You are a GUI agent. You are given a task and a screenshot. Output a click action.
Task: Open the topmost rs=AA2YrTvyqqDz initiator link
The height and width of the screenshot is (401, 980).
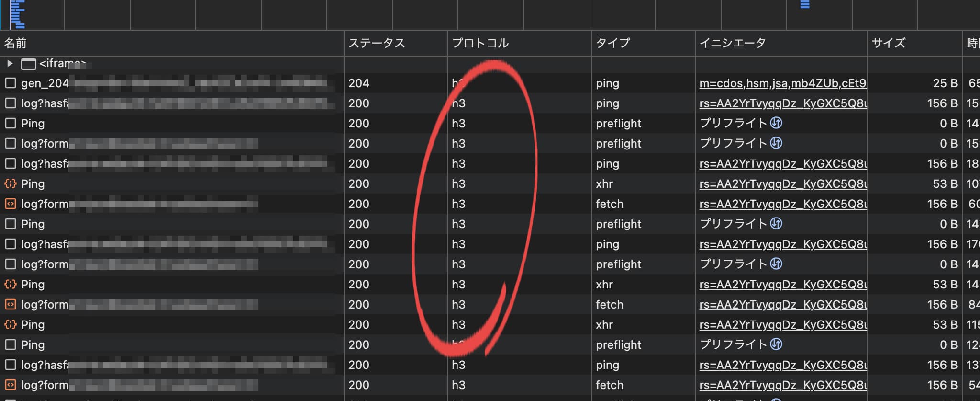[782, 103]
